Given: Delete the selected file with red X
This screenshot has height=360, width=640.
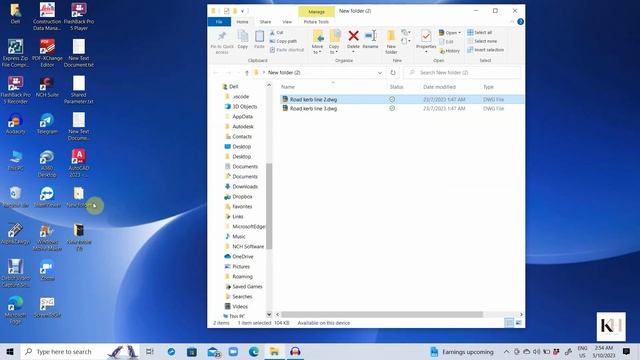Looking at the screenshot, I should [353, 40].
